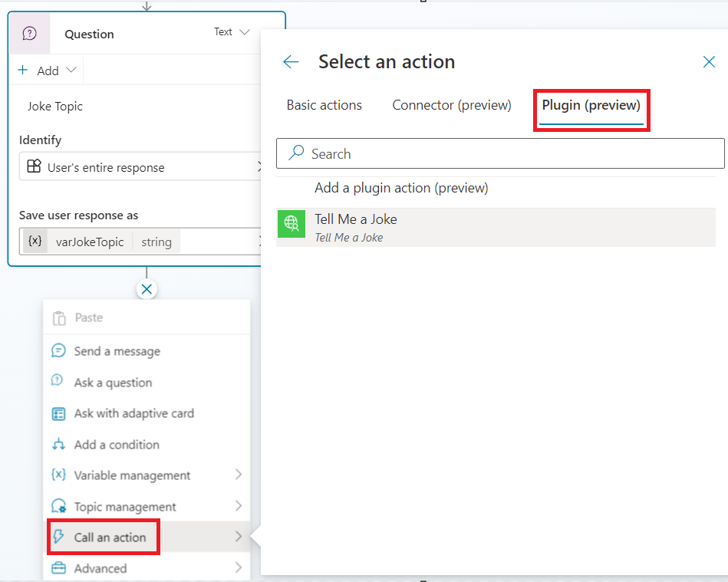Close the Select an action panel
Viewport: 728px width, 582px height.
[709, 62]
